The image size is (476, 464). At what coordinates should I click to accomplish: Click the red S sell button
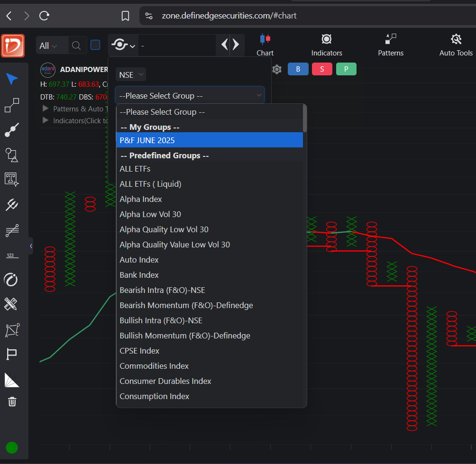pyautogui.click(x=322, y=69)
